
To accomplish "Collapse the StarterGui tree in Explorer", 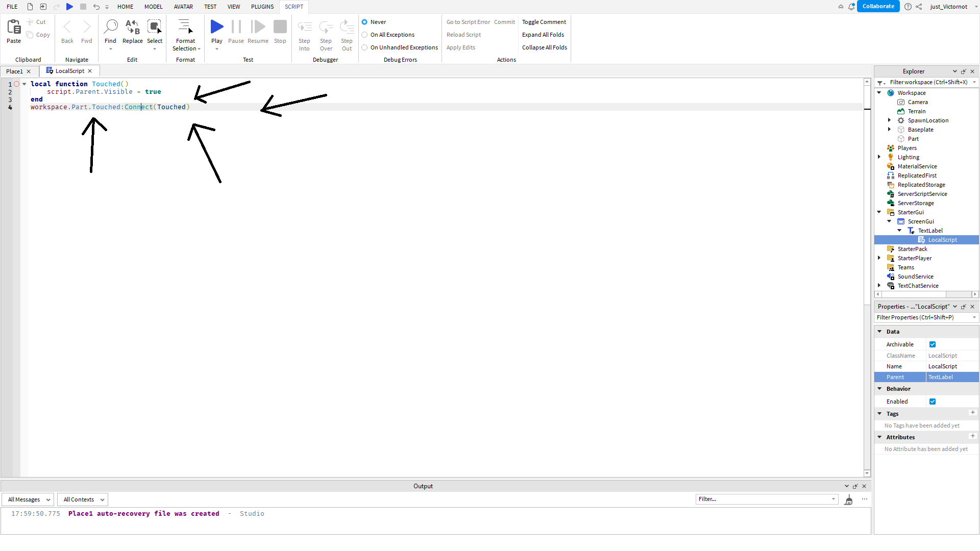I will pyautogui.click(x=879, y=212).
